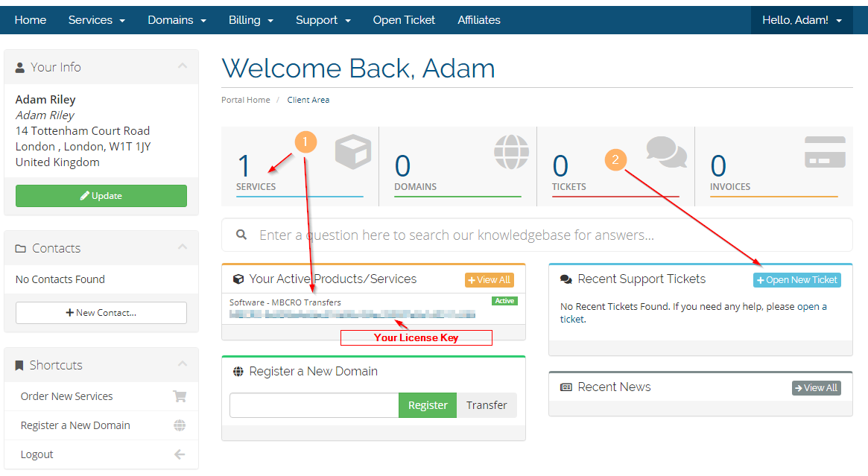Select Open Ticket in the navigation bar
The width and height of the screenshot is (868, 476).
click(x=404, y=20)
